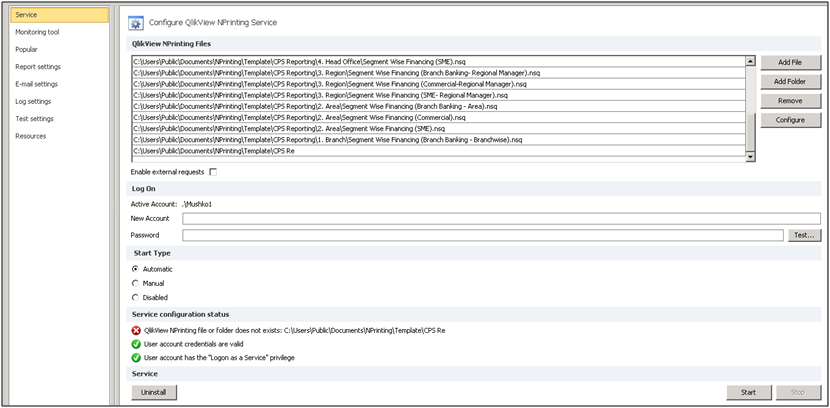Select Area Segment Wise Financing (SME).nsq
The image size is (830, 408).
click(438, 129)
